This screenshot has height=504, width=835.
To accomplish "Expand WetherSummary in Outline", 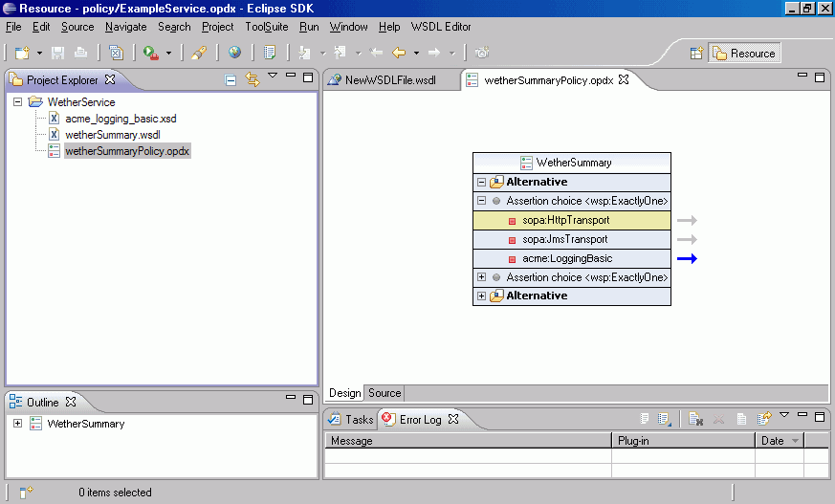I will point(17,424).
